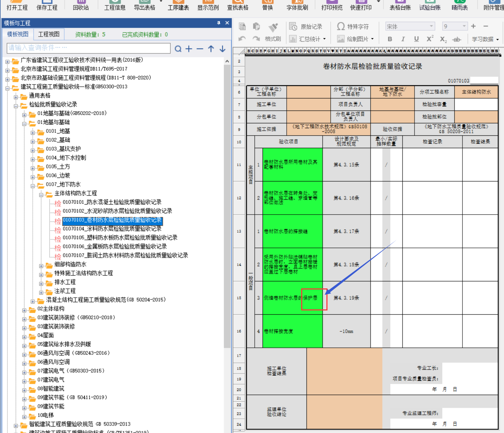This screenshot has width=504, height=433.
Task: Collapse nodes with the tree minus icon
Action: coord(200,49)
